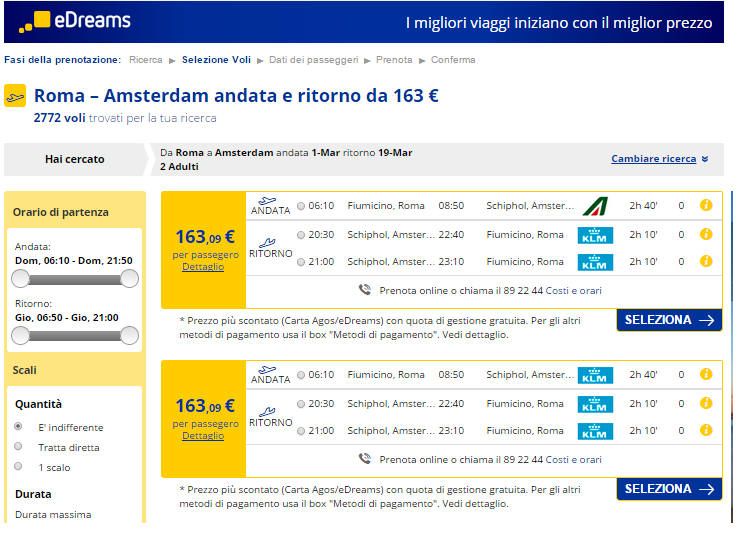Screen dimensions: 748x544
Task: Click the eDreams logo in the header
Action: point(74,21)
